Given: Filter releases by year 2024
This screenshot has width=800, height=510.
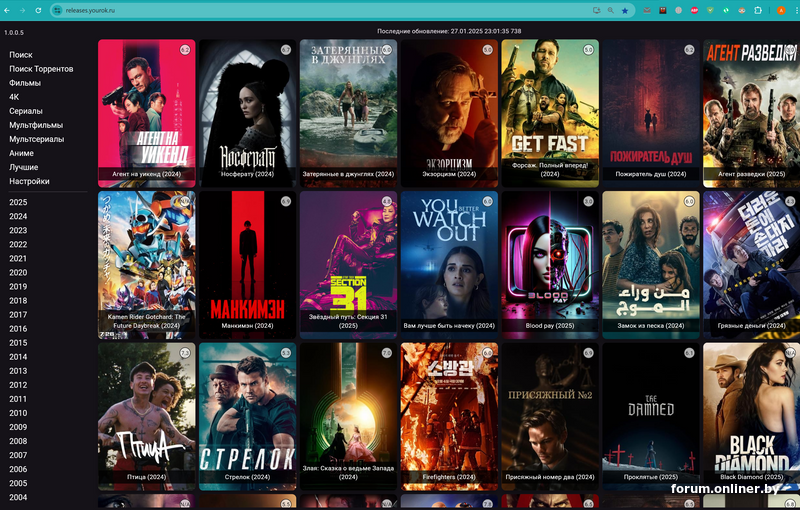Looking at the screenshot, I should pos(18,216).
